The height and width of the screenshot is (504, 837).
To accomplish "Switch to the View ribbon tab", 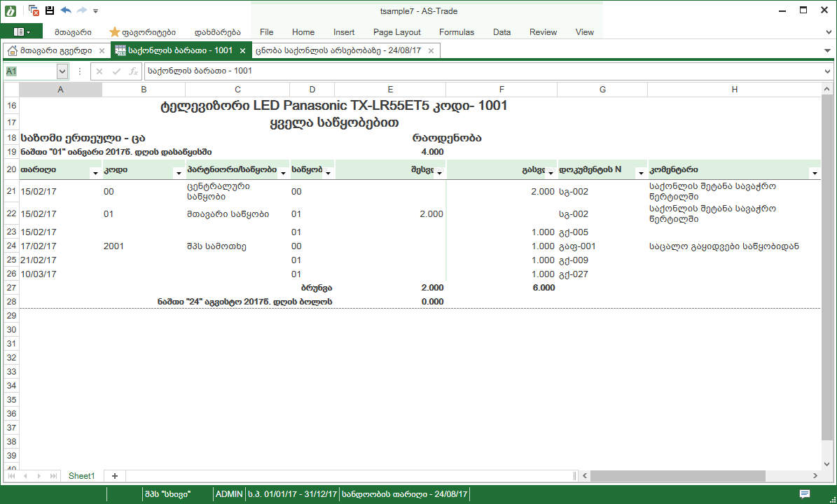I will point(585,32).
